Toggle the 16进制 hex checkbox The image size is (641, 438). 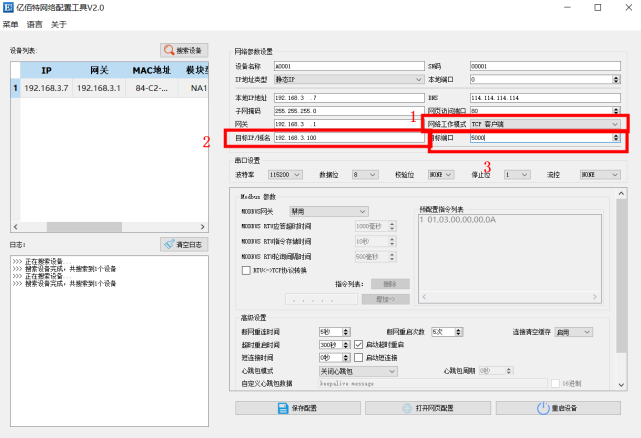coord(556,384)
